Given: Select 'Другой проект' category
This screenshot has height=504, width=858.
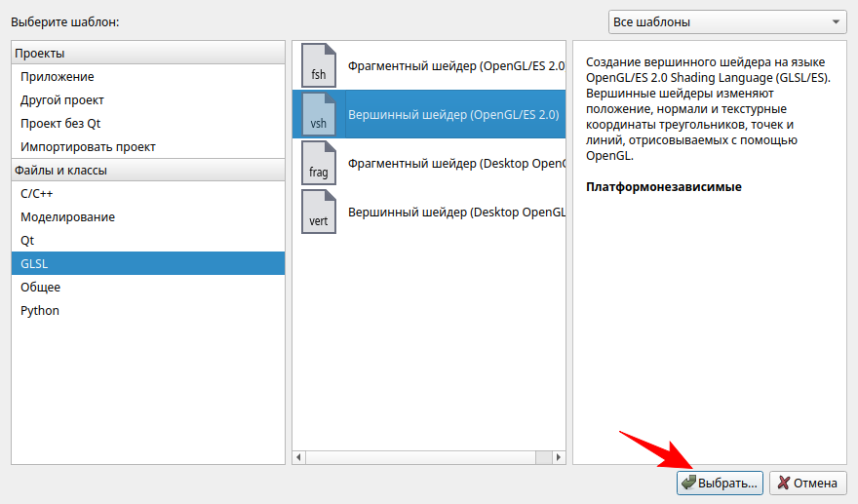Looking at the screenshot, I should pyautogui.click(x=62, y=99).
